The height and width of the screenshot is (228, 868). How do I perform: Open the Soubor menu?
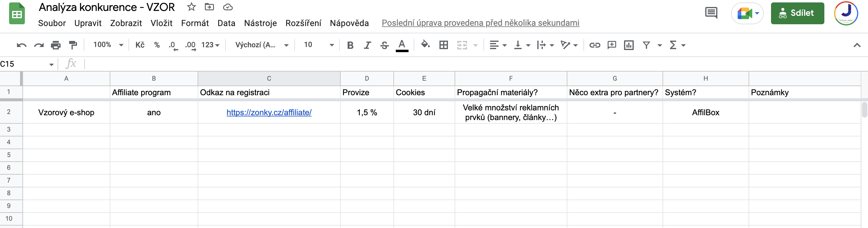click(52, 23)
